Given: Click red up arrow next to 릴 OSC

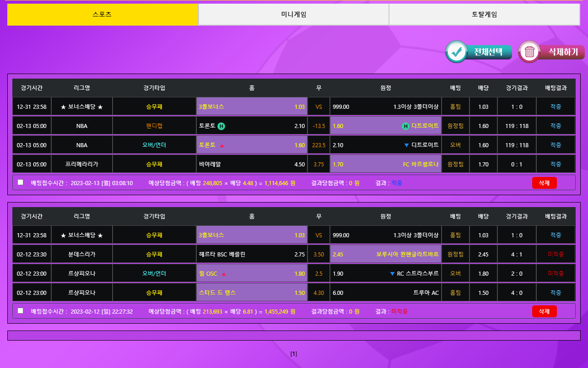Looking at the screenshot, I should (224, 274).
